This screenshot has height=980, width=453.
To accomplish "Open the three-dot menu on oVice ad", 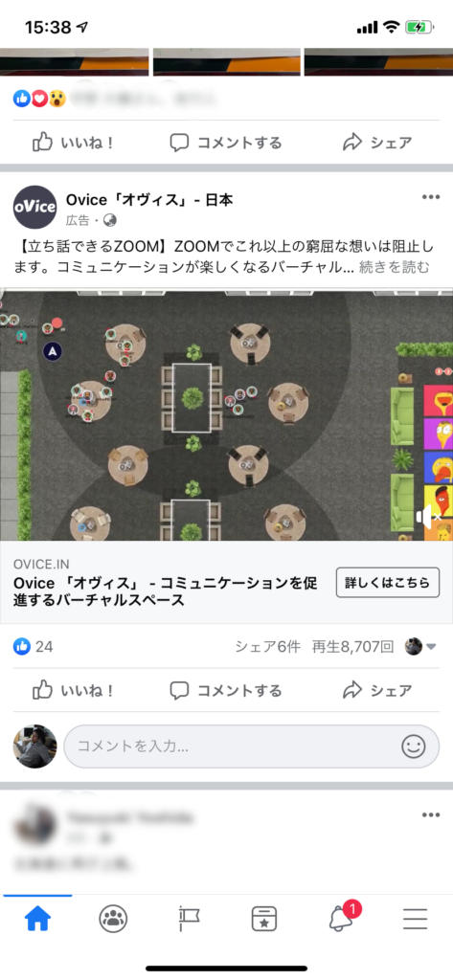I will (x=430, y=197).
